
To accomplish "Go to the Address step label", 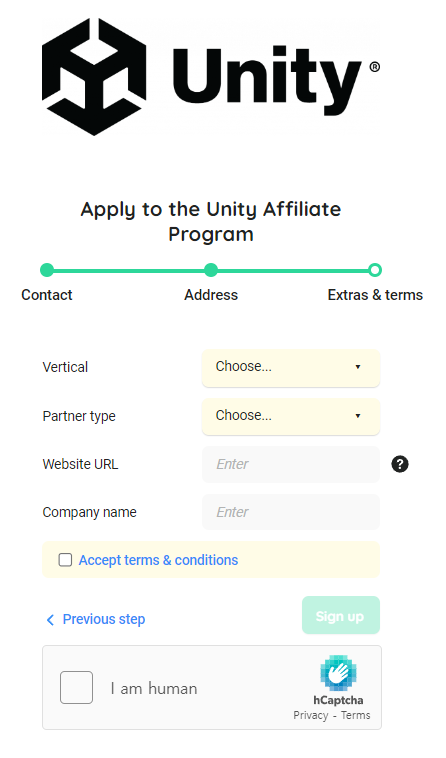I will point(211,295).
